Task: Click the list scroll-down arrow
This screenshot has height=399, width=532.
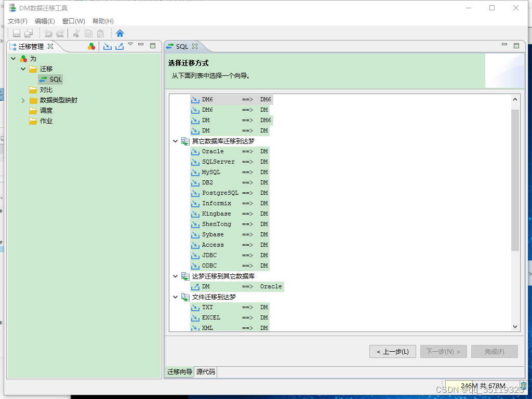Action: [x=515, y=327]
